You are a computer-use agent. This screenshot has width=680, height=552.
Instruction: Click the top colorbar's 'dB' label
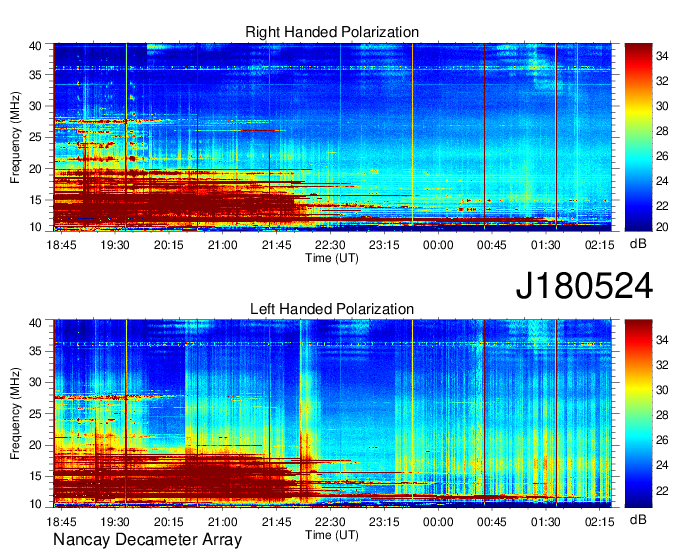pyautogui.click(x=638, y=244)
